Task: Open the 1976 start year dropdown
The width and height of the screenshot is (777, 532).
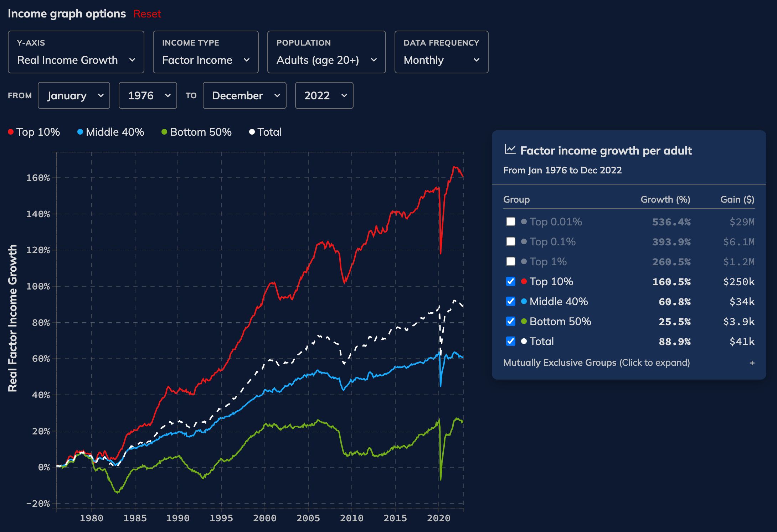Action: (x=148, y=95)
